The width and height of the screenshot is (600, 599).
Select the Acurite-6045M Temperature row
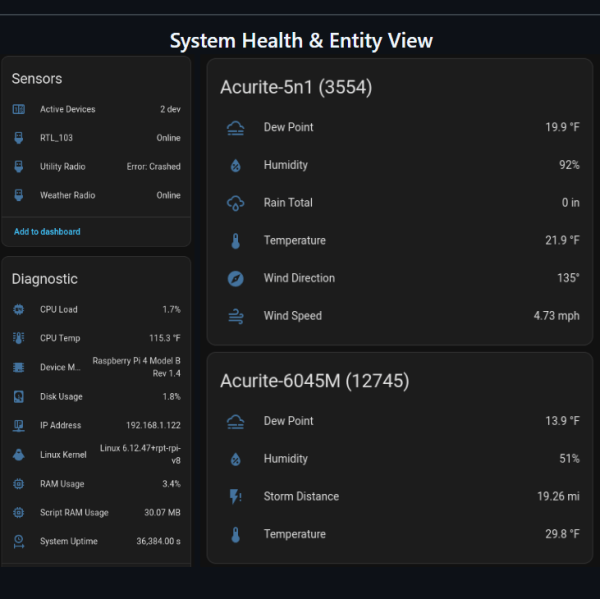click(400, 534)
